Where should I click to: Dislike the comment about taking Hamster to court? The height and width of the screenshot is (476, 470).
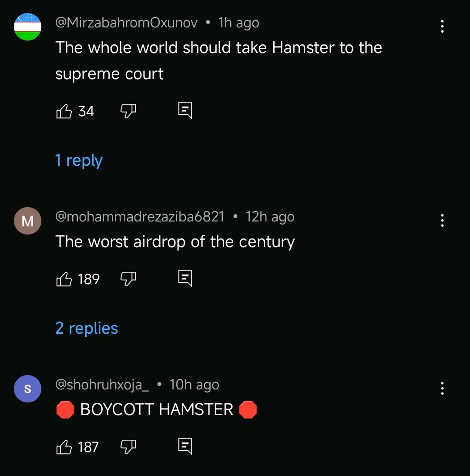pyautogui.click(x=128, y=111)
